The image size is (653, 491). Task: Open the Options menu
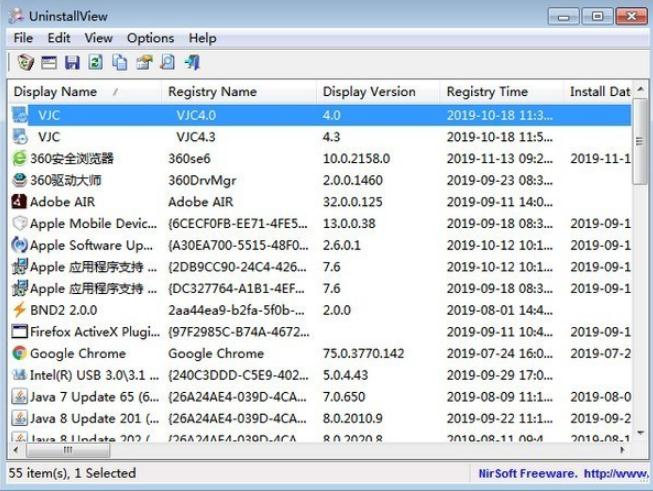(150, 38)
